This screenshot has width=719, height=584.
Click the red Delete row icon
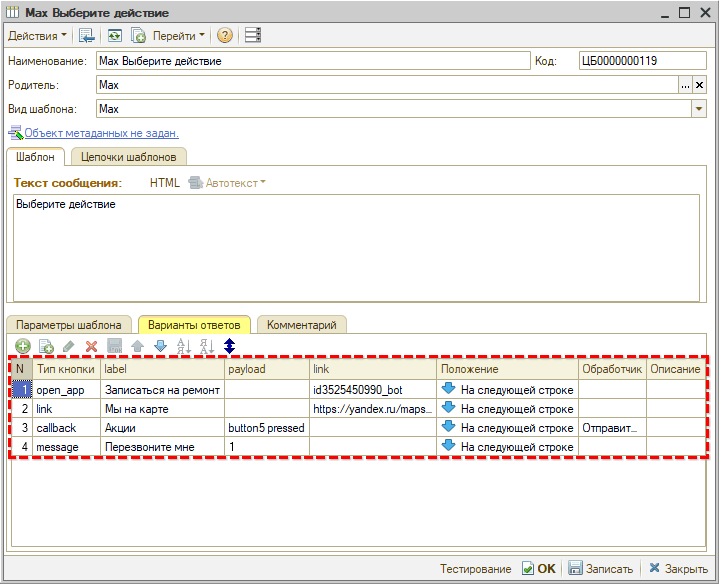pos(91,346)
